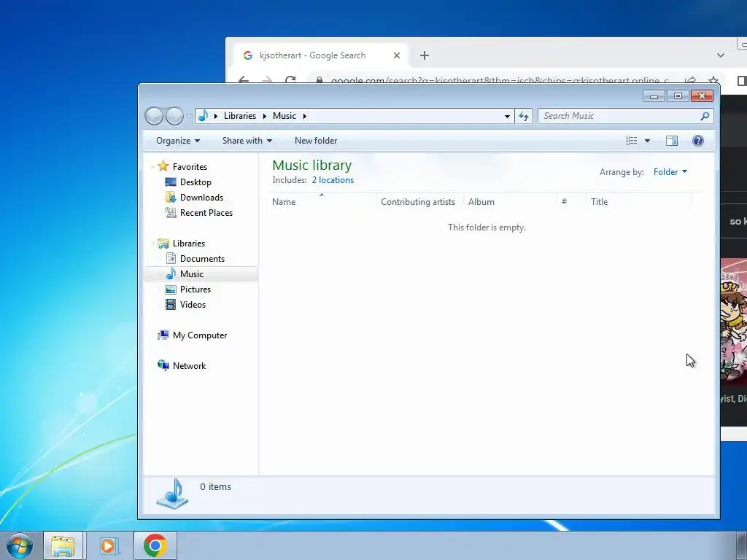Open recent pages dropdown next to Forward
The image size is (747, 560).
pos(189,116)
